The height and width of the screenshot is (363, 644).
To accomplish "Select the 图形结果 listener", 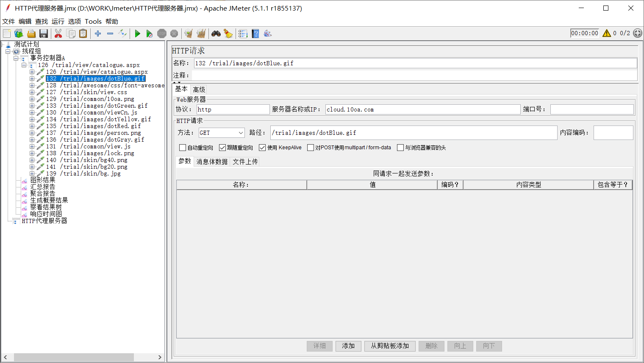I will [x=43, y=180].
